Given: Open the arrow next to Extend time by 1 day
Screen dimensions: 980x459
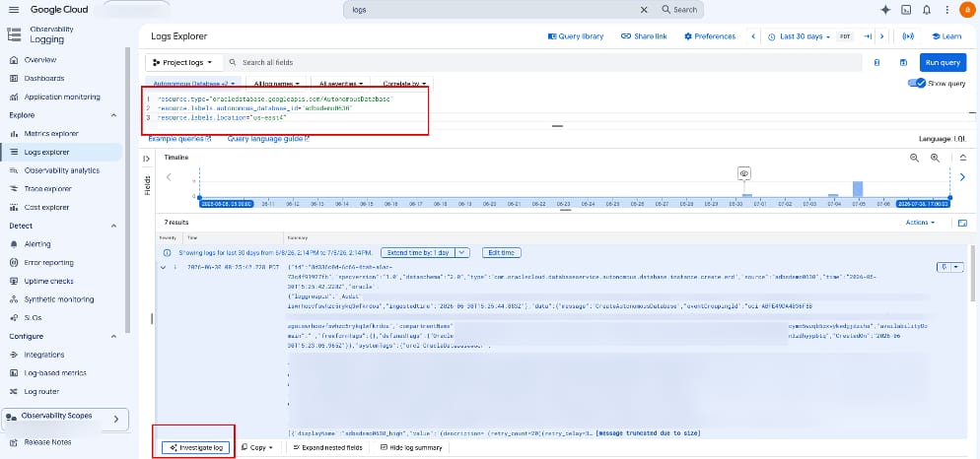Looking at the screenshot, I should click(x=461, y=253).
